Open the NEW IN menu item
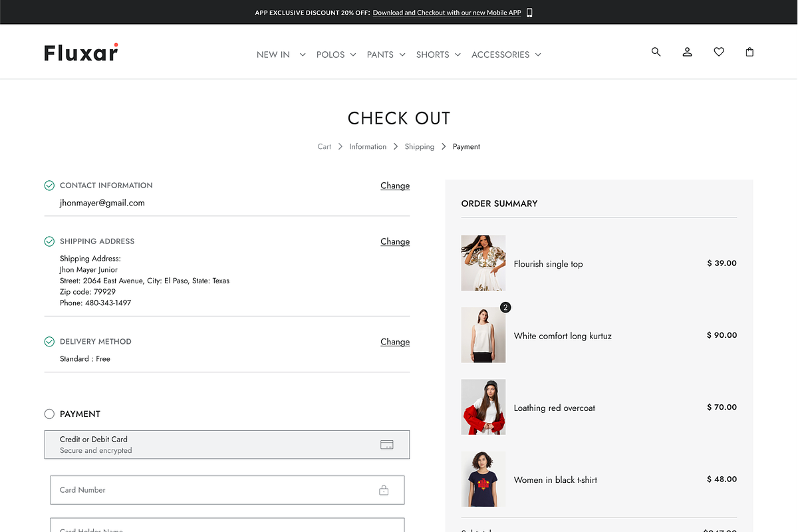 coord(273,55)
